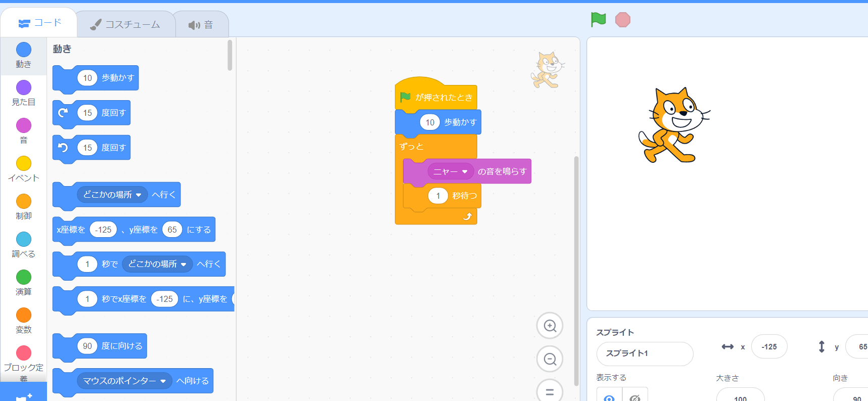Open the ニャー sound dropdown in the script
Image resolution: width=868 pixels, height=401 pixels.
pyautogui.click(x=450, y=171)
